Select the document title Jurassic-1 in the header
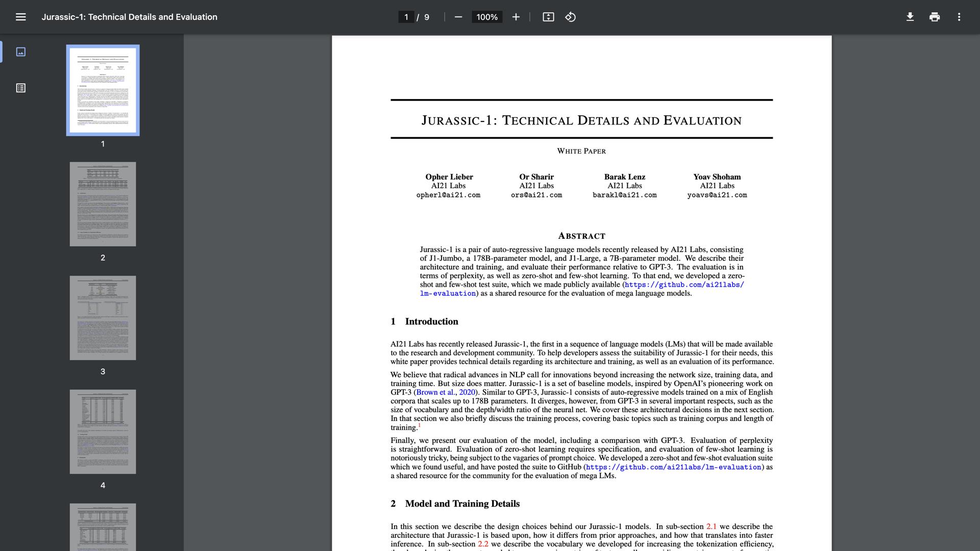 coord(130,17)
